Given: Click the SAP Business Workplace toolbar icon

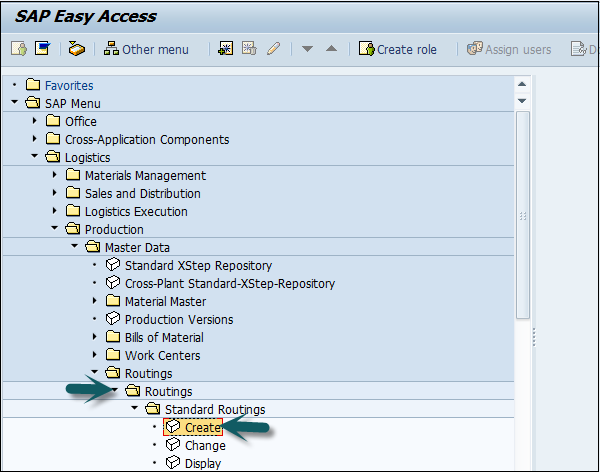Looking at the screenshot, I should (77, 49).
